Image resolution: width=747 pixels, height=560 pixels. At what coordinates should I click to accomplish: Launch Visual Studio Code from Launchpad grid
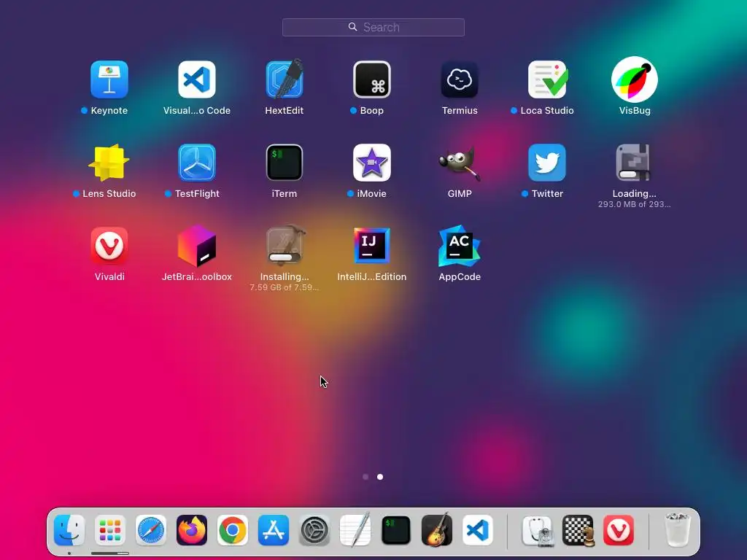coord(197,79)
